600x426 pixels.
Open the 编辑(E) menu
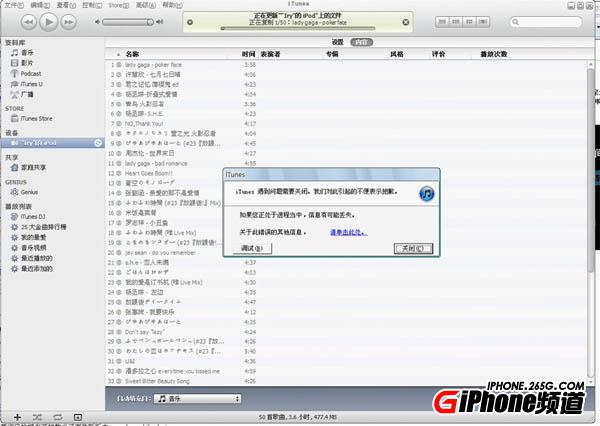pyautogui.click(x=40, y=5)
